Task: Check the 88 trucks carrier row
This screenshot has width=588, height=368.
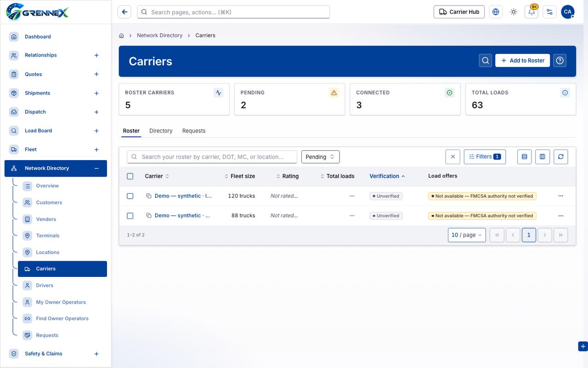Action: (130, 216)
